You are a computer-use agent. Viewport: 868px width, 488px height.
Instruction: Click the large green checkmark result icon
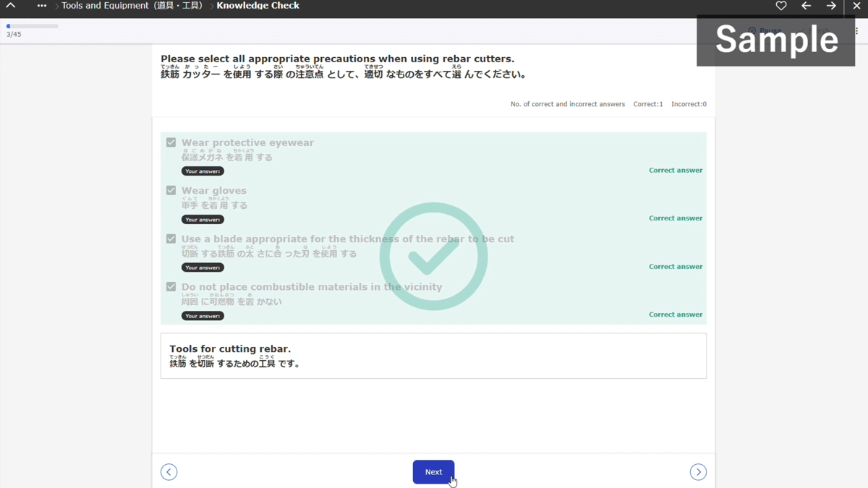pos(433,256)
